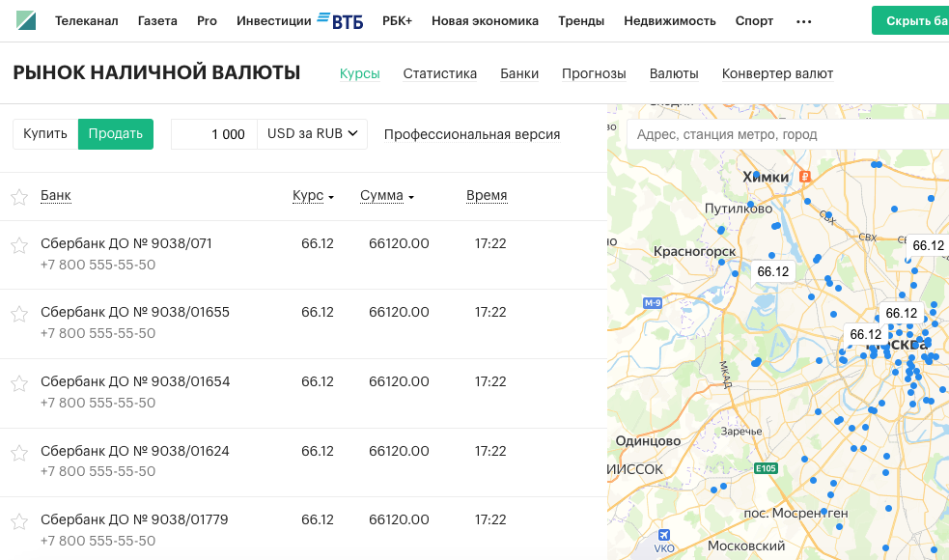Sort the table by Курс column

pyautogui.click(x=313, y=196)
